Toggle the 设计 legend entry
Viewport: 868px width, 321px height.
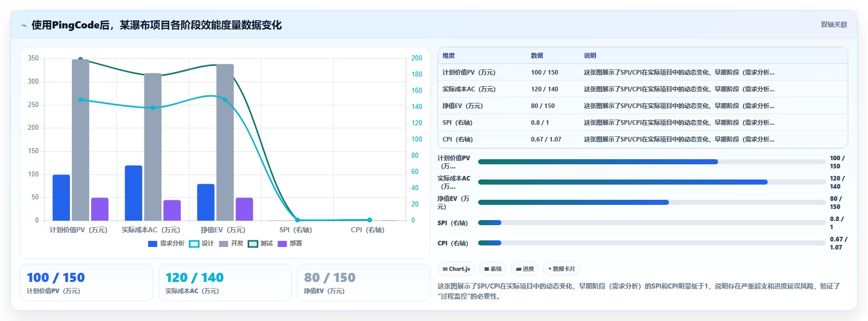[x=202, y=243]
